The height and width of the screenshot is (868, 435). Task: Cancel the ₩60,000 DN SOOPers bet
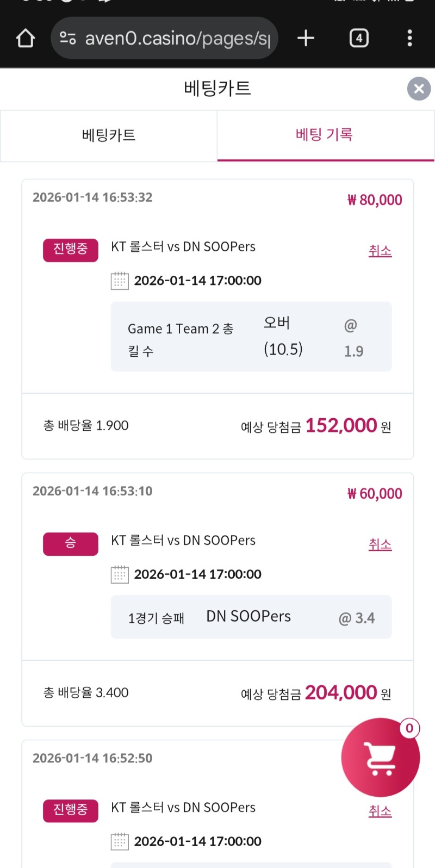tap(380, 544)
